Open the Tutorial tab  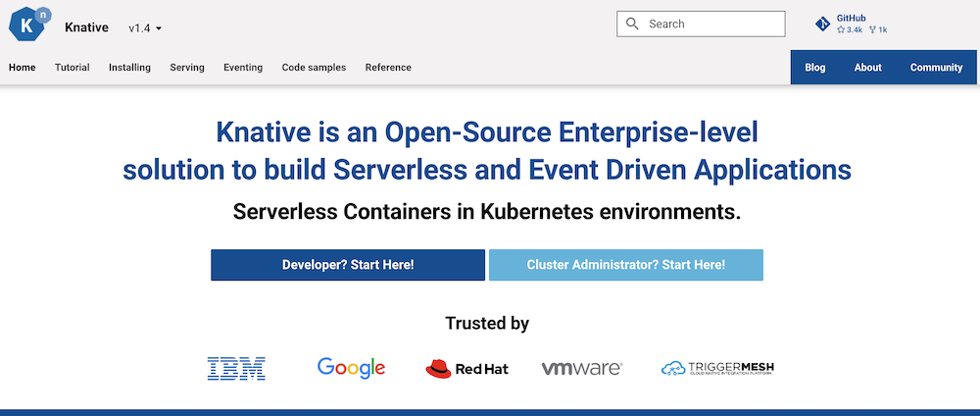[x=72, y=68]
